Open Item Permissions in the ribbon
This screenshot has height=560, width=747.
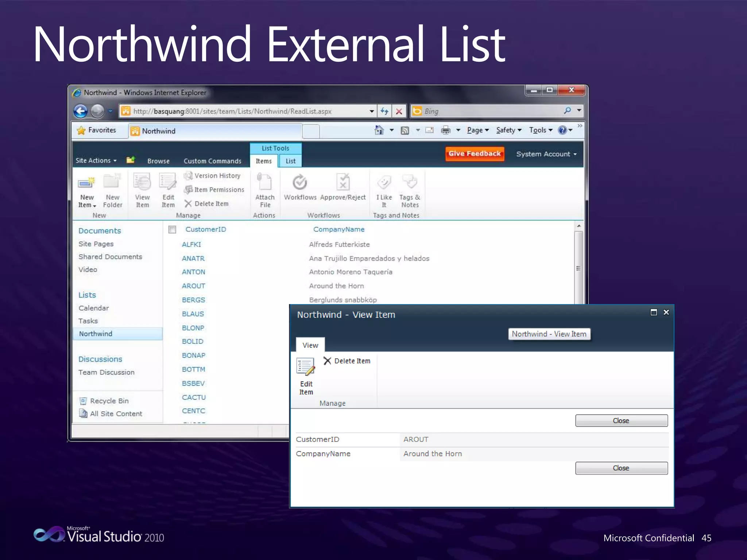click(214, 190)
